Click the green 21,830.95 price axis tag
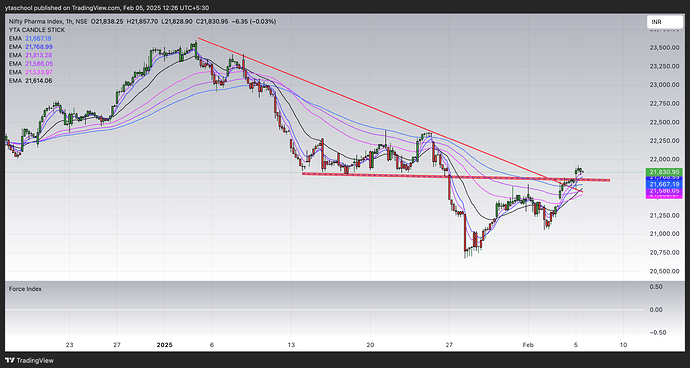 point(664,172)
